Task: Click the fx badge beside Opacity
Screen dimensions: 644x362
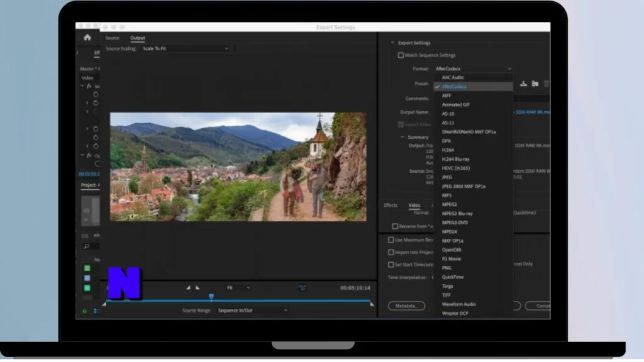Action: tap(89, 156)
